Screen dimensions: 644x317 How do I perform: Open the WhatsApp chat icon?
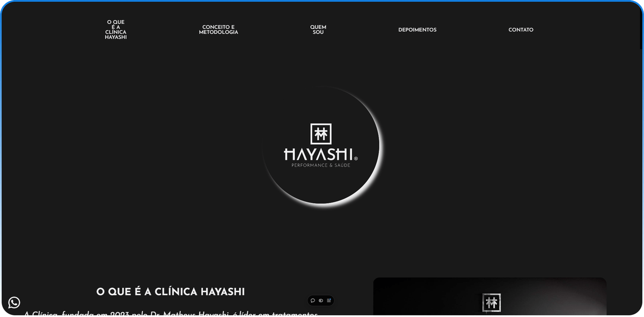pyautogui.click(x=14, y=302)
